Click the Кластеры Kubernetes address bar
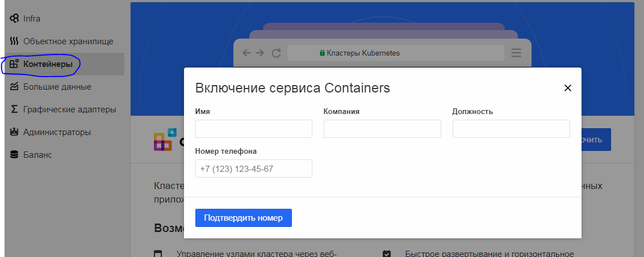 click(x=395, y=53)
